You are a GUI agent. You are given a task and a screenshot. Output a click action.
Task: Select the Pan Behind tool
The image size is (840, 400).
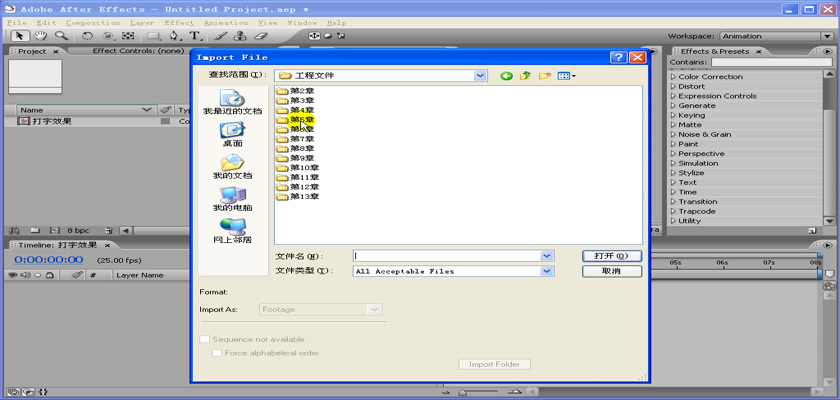coord(128,36)
